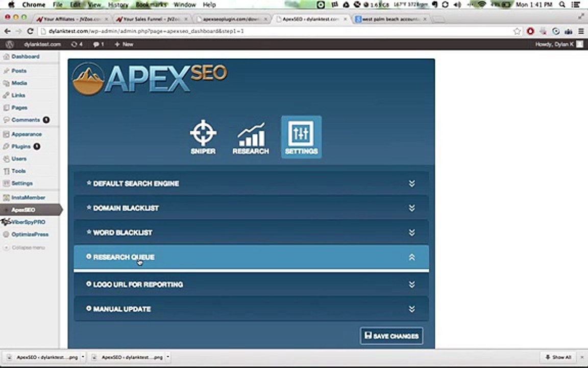Open the Sniper crosshair tool

pyautogui.click(x=203, y=137)
